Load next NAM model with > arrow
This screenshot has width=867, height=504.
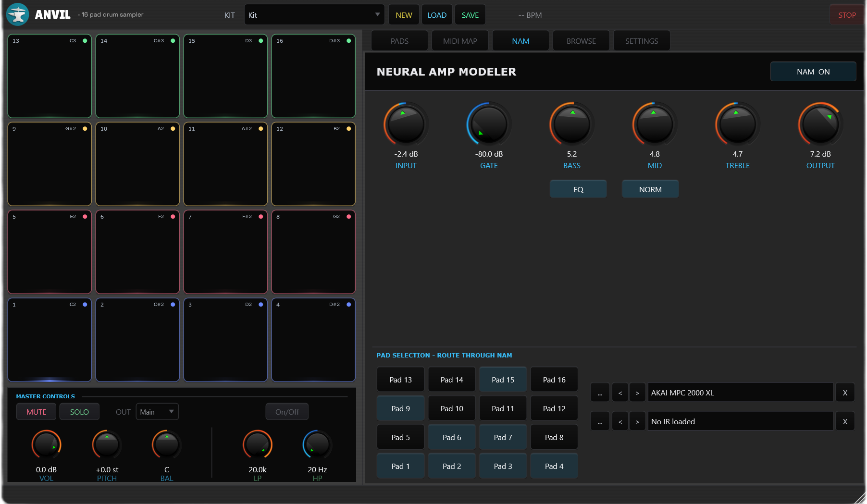tap(637, 393)
